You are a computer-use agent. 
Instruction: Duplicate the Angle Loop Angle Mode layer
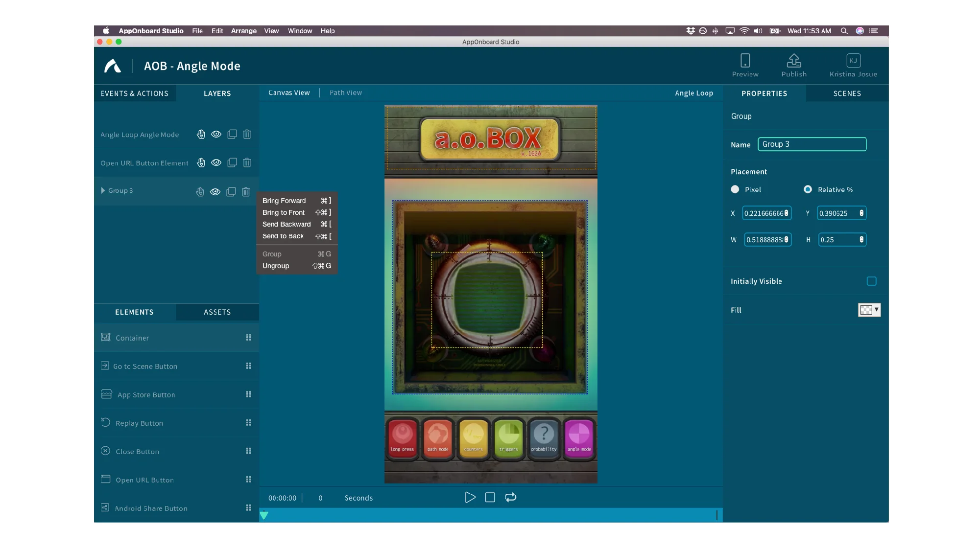232,134
